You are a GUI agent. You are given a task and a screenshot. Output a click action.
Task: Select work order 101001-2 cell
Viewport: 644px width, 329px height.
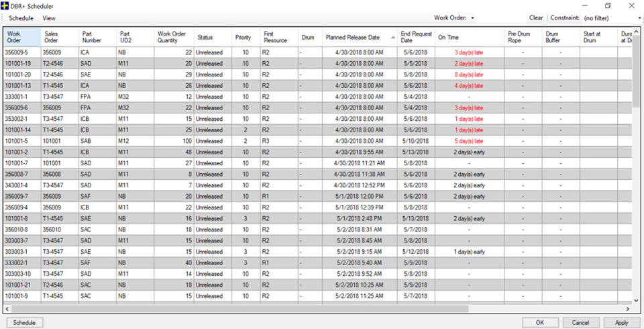pos(22,152)
